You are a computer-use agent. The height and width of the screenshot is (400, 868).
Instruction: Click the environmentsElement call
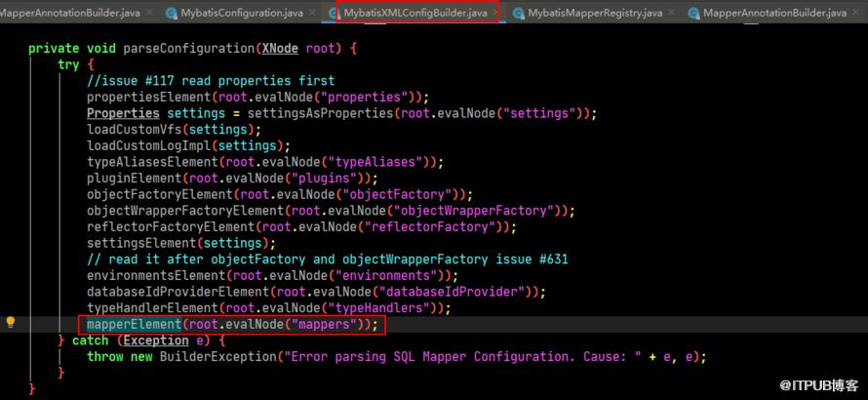tap(156, 275)
